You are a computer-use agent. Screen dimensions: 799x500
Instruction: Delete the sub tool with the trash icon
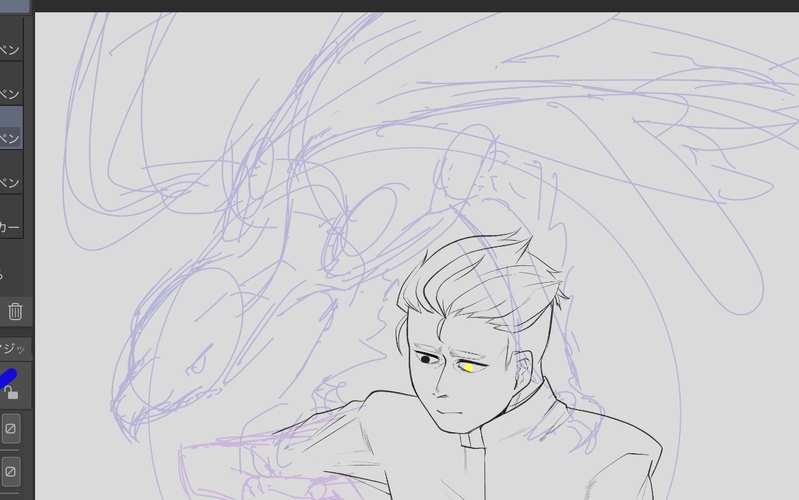click(x=15, y=311)
